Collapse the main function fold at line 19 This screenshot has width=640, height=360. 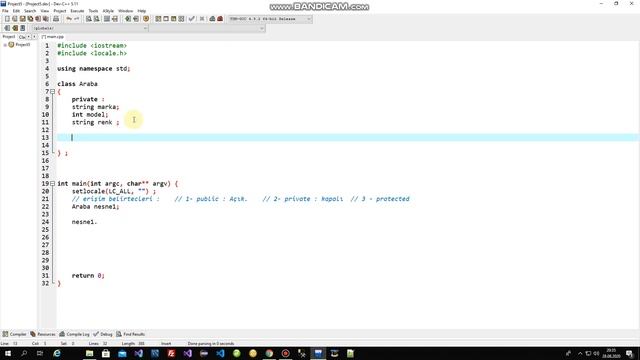[x=53, y=184]
